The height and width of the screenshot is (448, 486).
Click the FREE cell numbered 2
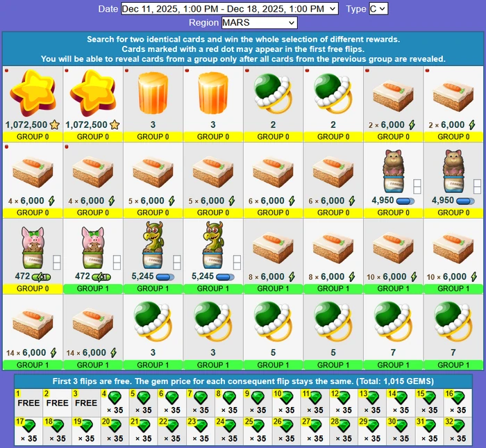tap(58, 403)
